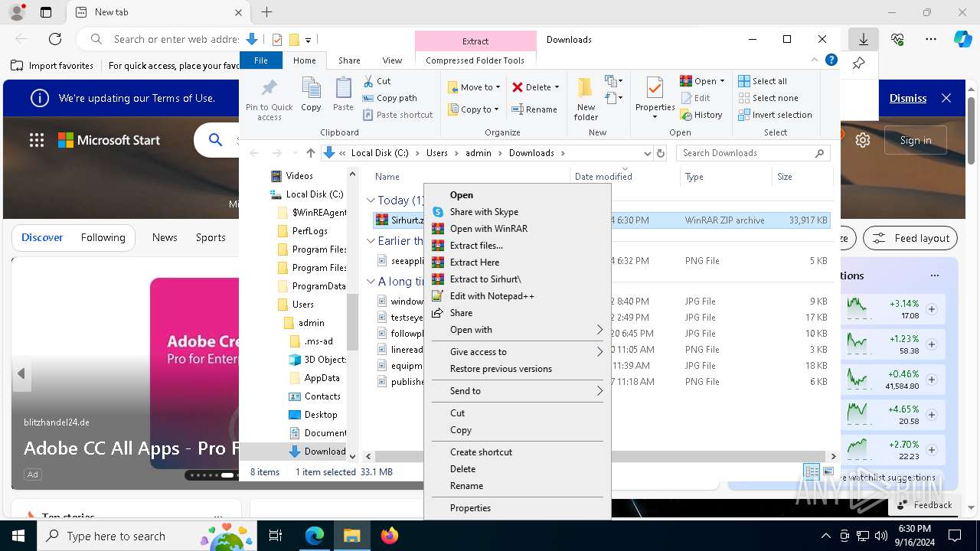Open the Delete dropdown arrow in ribbon
The image size is (980, 551).
coord(557,87)
